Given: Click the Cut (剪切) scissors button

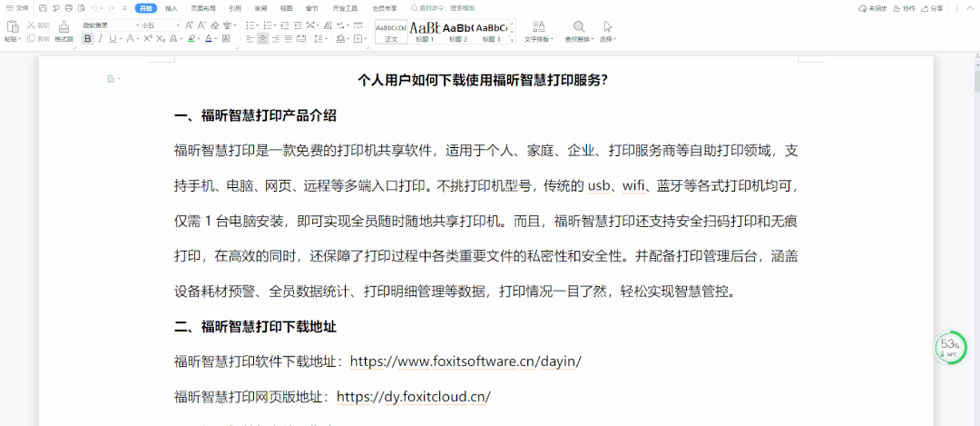Looking at the screenshot, I should (x=38, y=25).
